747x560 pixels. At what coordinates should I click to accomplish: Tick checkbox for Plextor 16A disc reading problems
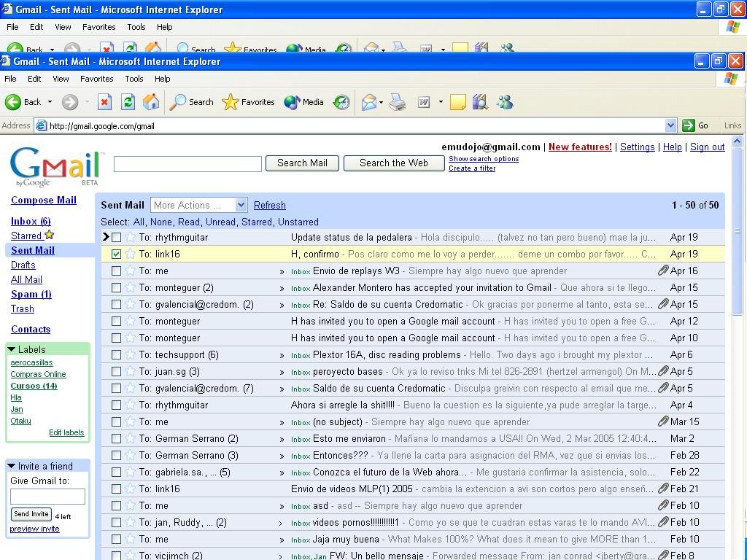(x=116, y=354)
